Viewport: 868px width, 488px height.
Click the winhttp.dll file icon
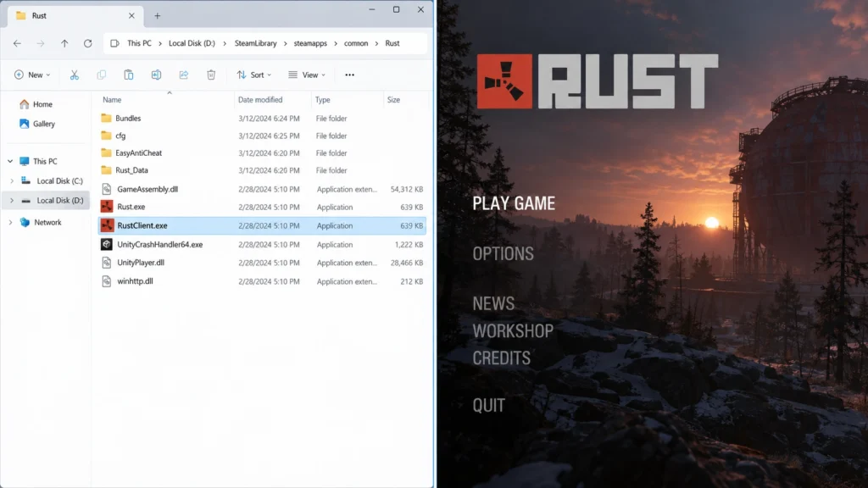pyautogui.click(x=107, y=281)
